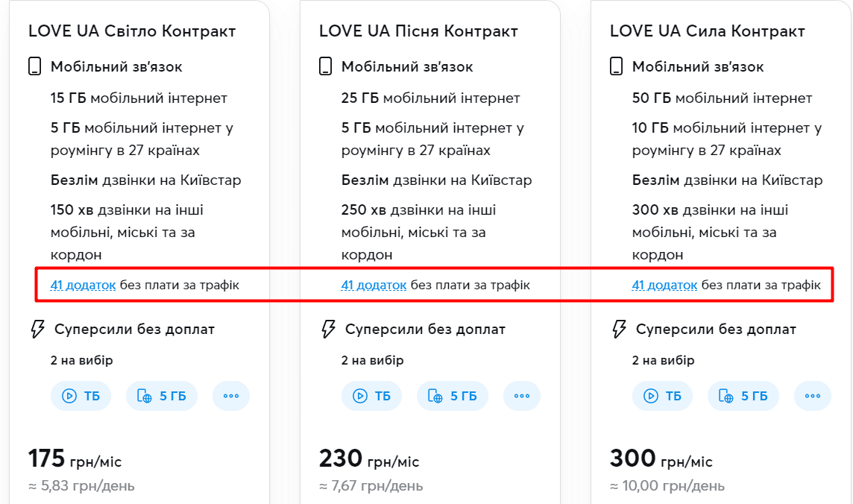Image resolution: width=853 pixels, height=504 pixels.
Task: Click the phone icon in Сила Контракт card
Action: tap(616, 67)
